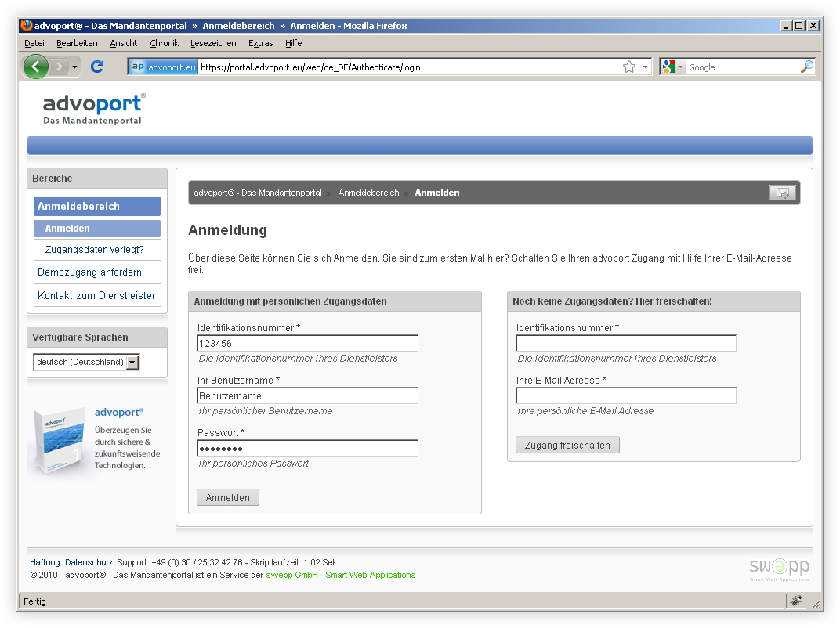Open the Chronik menu
Screen dimensions: 840x628
click(164, 43)
